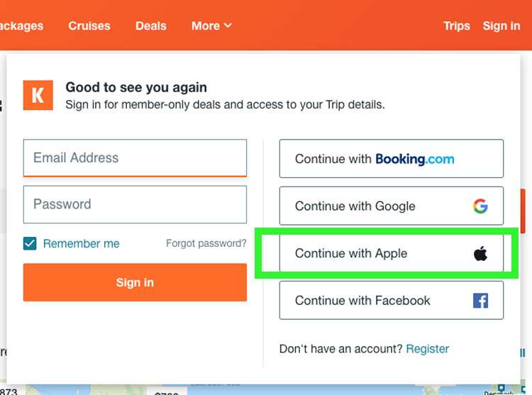Click Sign in link in top bar

point(501,26)
